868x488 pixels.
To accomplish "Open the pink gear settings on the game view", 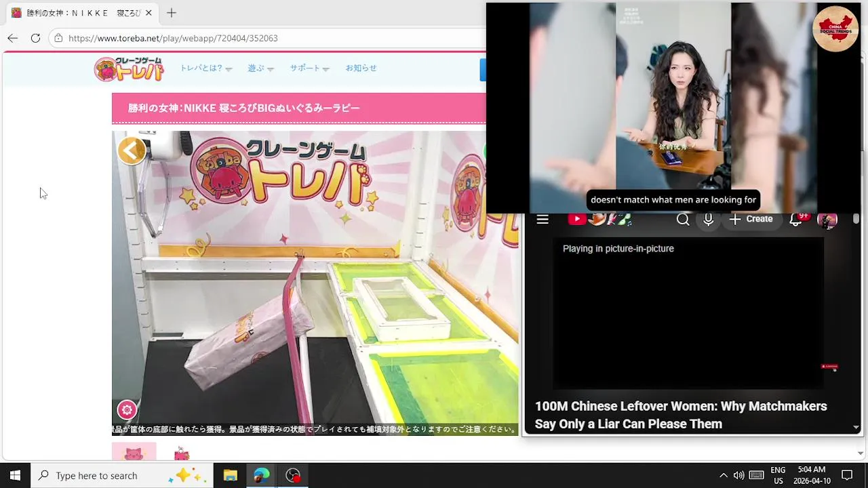I will 127,409.
